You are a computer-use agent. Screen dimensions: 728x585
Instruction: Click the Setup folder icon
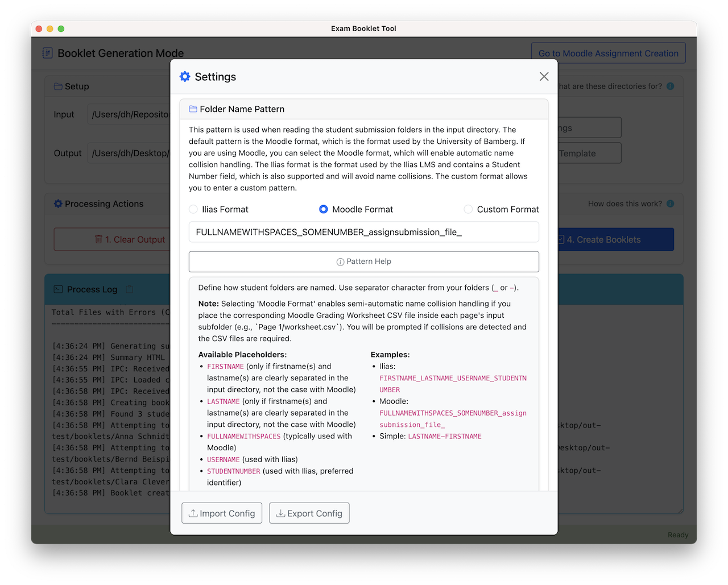click(58, 86)
